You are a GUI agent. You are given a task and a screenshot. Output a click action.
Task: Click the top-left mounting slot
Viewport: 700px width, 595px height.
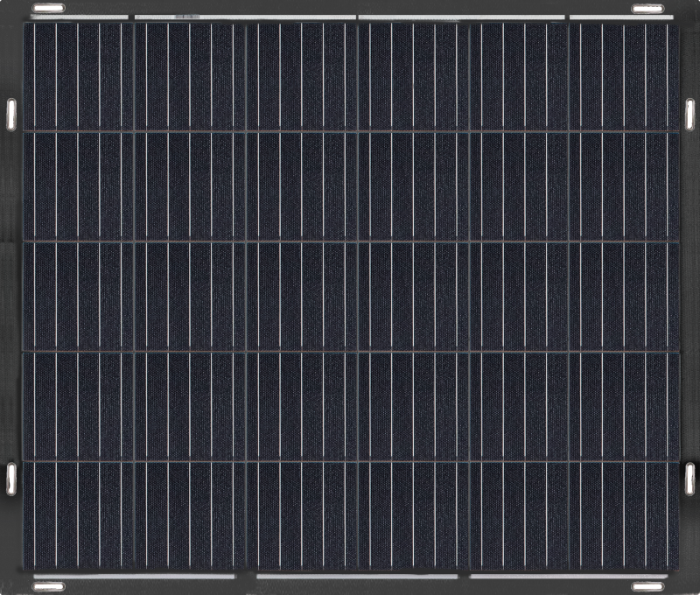(48, 11)
